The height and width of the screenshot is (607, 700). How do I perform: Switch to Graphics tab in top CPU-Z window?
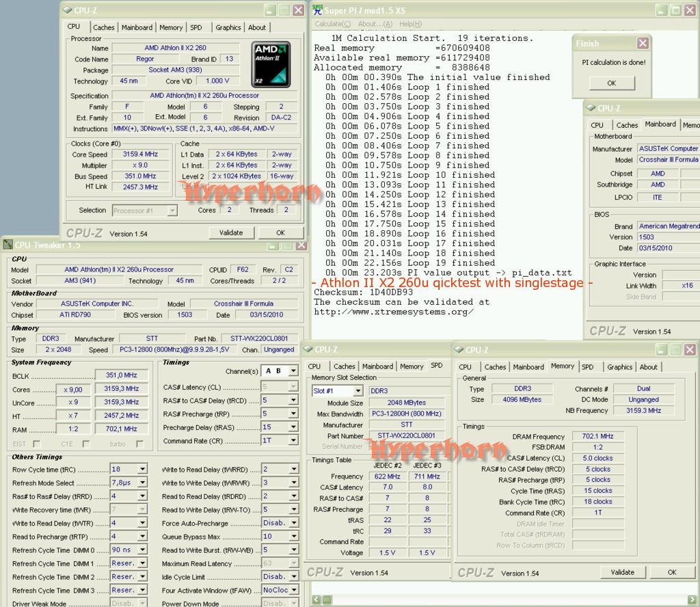click(228, 27)
